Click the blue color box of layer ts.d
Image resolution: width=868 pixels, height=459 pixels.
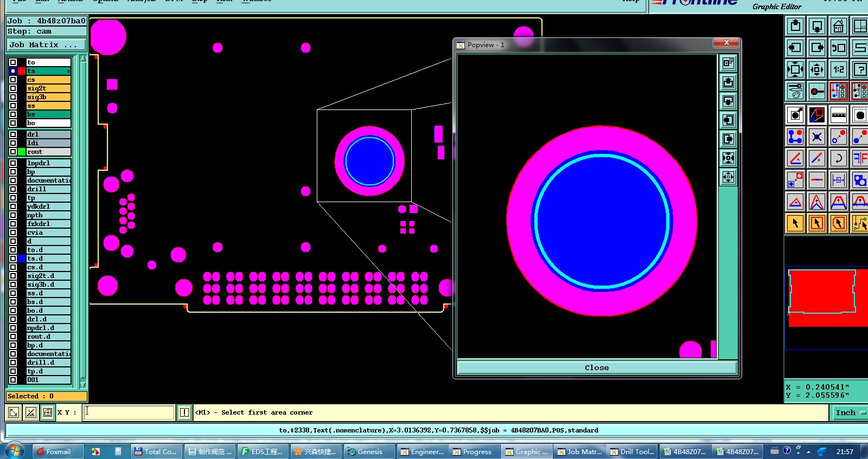pos(22,258)
